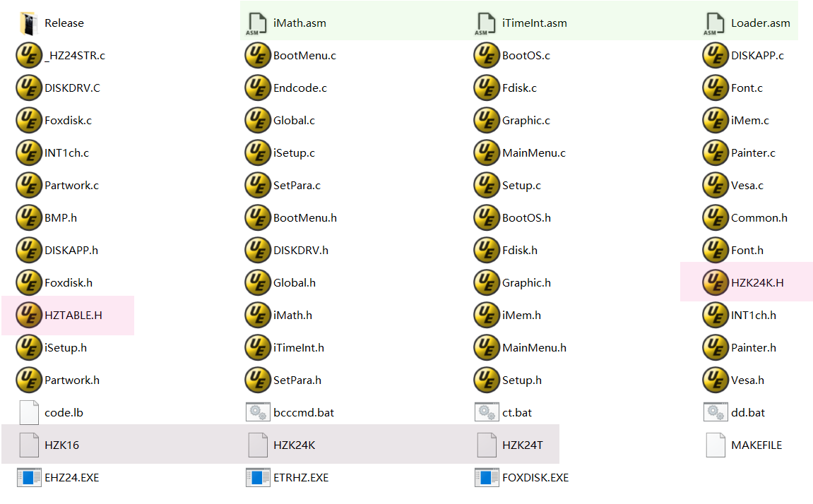
Task: Click the UltraEdit icon of HZTABLE.H
Action: click(29, 316)
